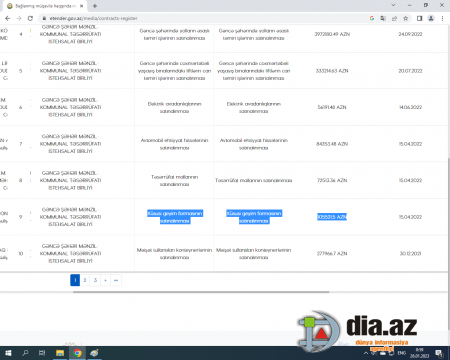The height and width of the screenshot is (360, 450).
Task: Close the current browser tab
Action: pyautogui.click(x=82, y=6)
